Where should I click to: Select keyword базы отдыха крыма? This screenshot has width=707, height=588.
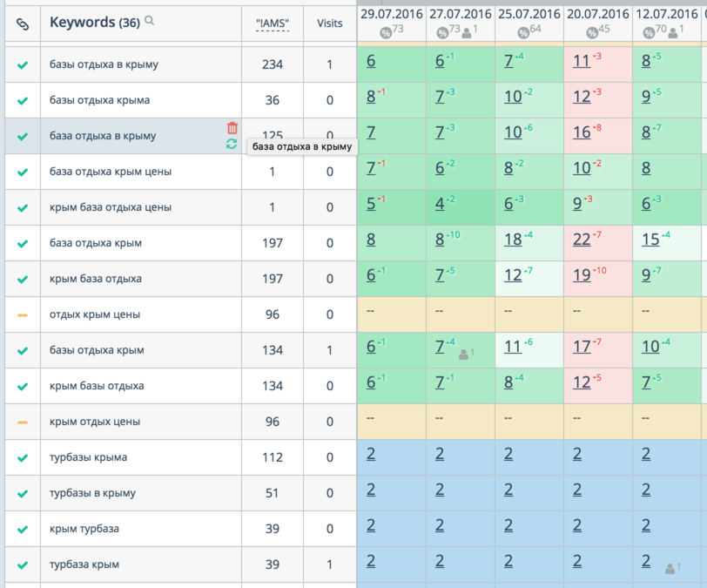point(99,100)
